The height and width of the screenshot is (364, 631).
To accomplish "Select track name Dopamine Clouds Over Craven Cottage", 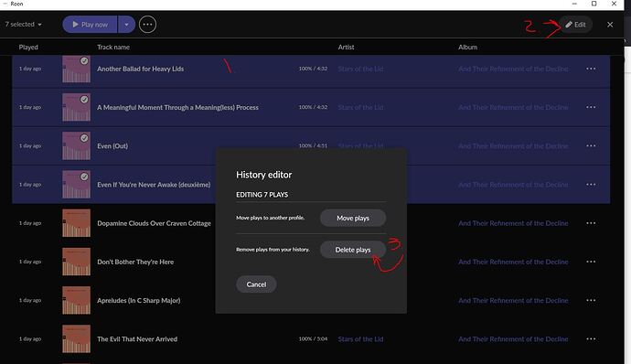I will tap(154, 223).
